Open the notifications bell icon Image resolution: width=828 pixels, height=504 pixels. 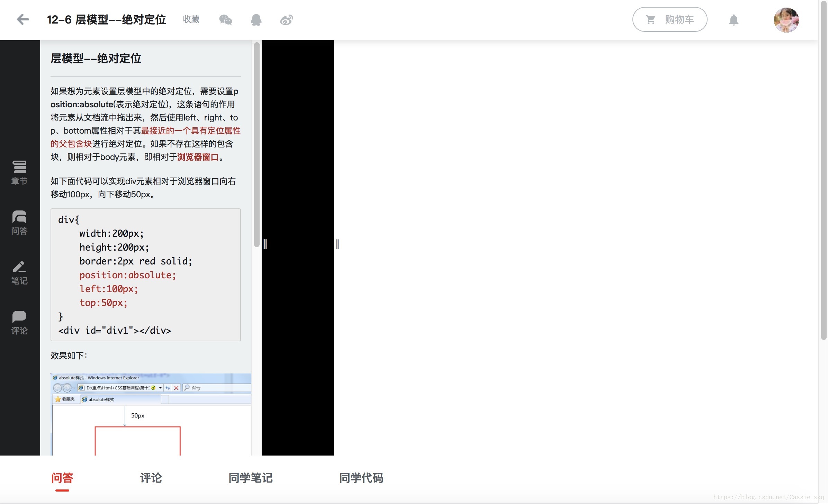(x=733, y=20)
